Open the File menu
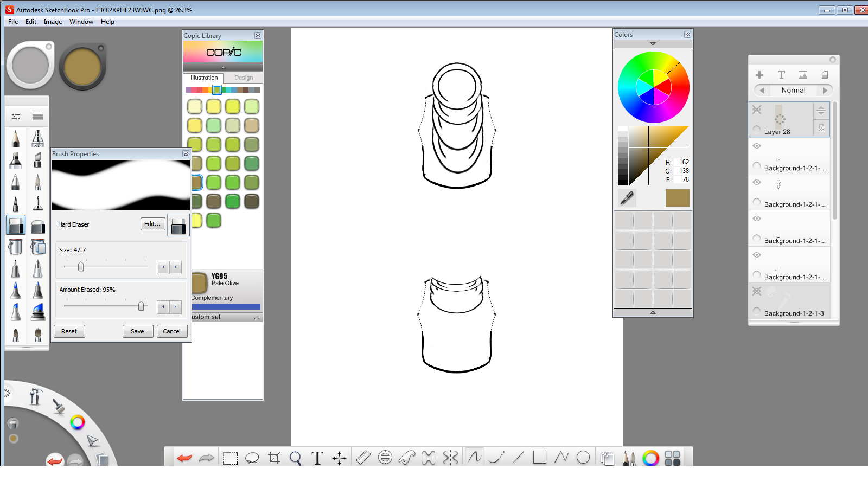This screenshot has width=868, height=488. (x=13, y=22)
